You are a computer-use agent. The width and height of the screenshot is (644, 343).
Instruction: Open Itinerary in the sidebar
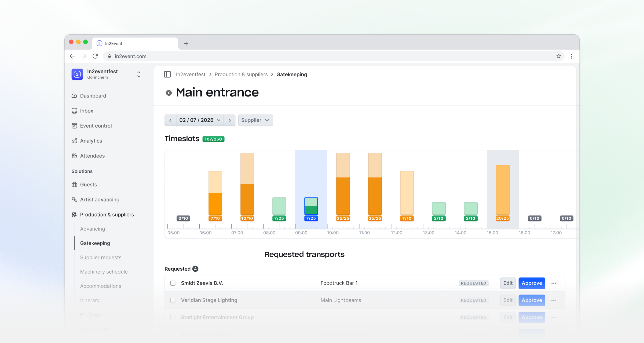(90, 300)
